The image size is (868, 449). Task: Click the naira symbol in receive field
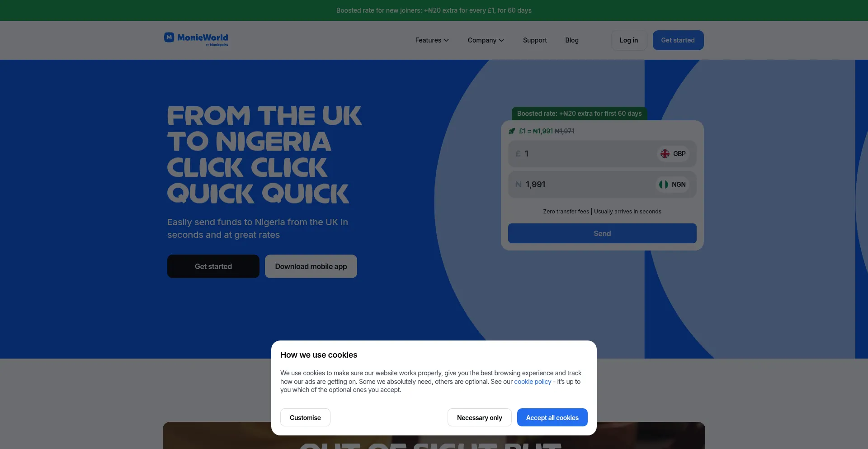coord(519,184)
